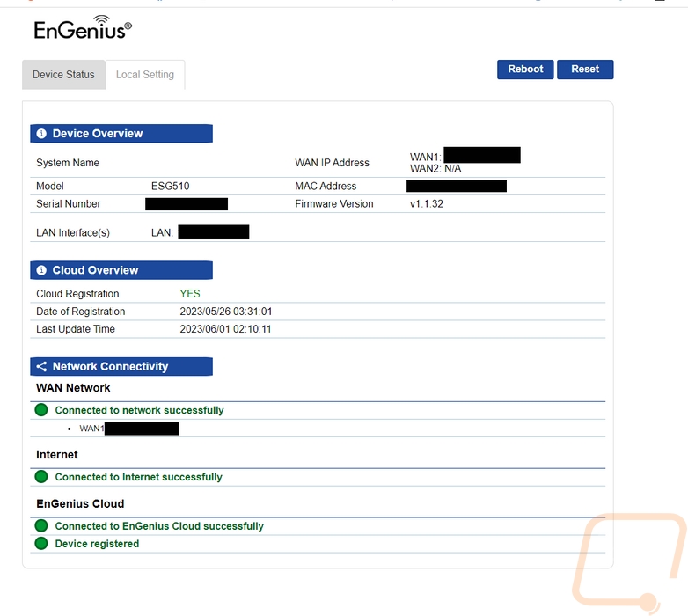
Task: Click the 'Device registered' status text
Action: 97,544
